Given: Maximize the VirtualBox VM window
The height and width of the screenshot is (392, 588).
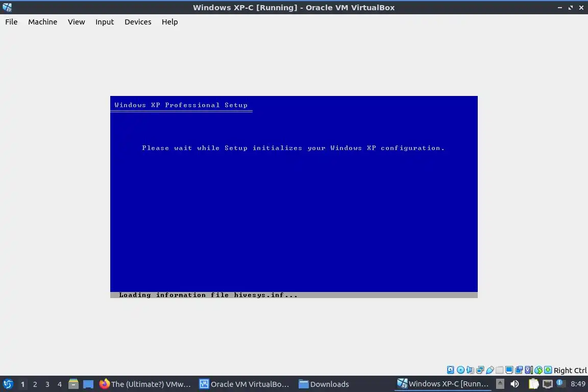Looking at the screenshot, I should (570, 8).
